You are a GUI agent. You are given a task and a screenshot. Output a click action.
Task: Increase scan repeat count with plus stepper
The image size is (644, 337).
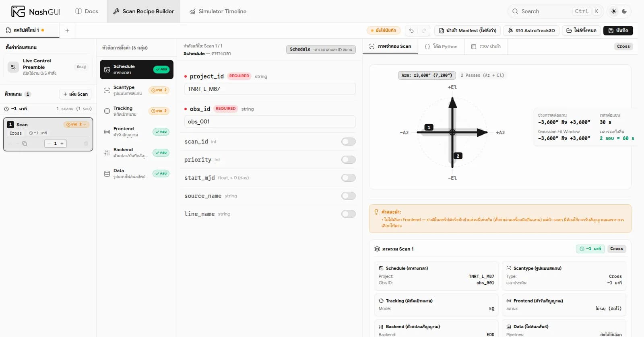click(62, 144)
